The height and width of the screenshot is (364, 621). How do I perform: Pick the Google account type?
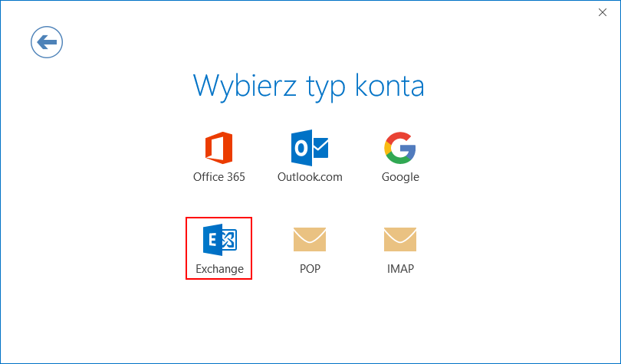click(400, 156)
